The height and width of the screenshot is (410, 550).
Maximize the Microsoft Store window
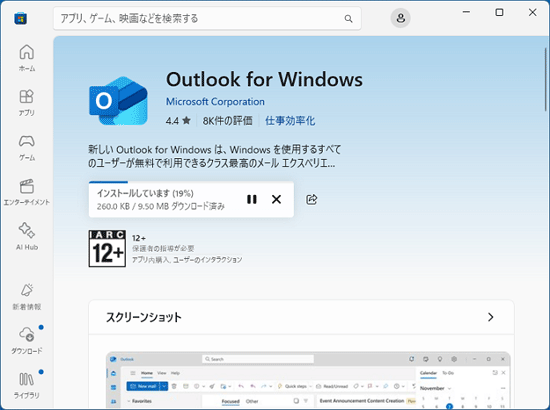click(x=499, y=12)
